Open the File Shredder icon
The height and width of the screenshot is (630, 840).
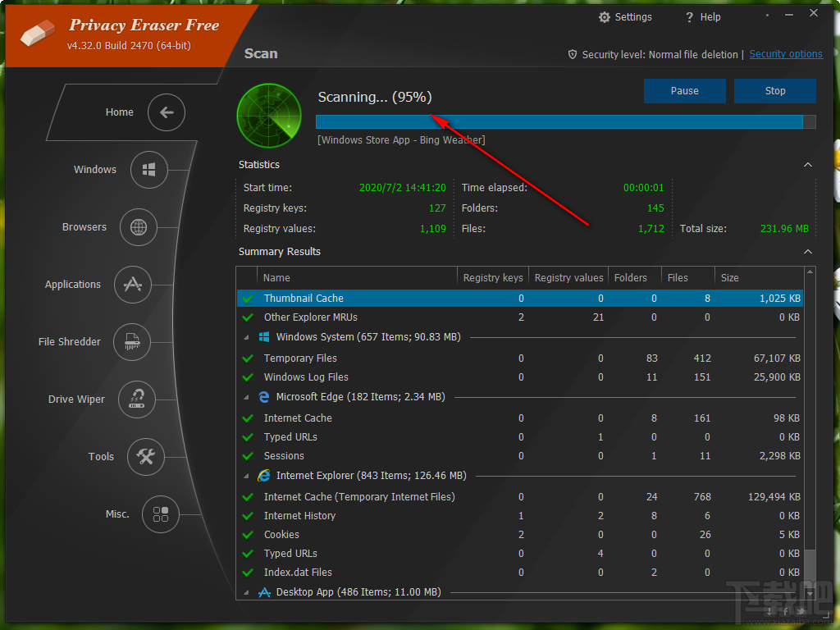coord(132,342)
